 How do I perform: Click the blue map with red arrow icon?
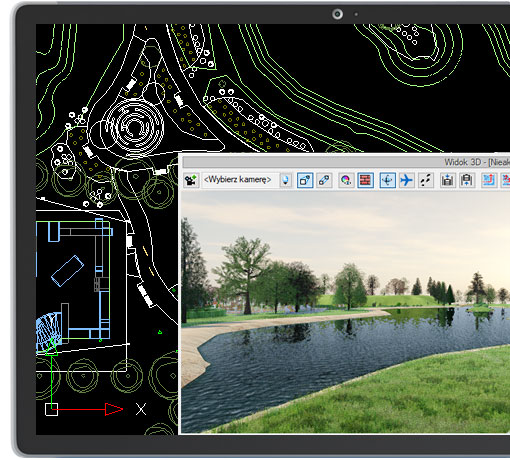coord(489,180)
